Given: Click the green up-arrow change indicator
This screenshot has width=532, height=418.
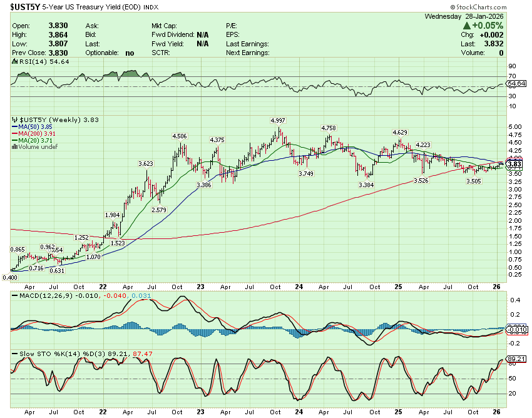Looking at the screenshot, I should click(467, 26).
